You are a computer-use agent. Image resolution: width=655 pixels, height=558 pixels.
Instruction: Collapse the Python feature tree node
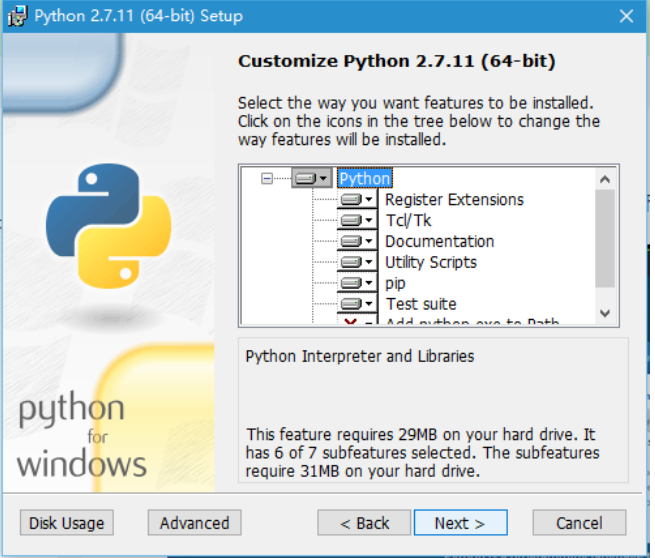tap(267, 179)
